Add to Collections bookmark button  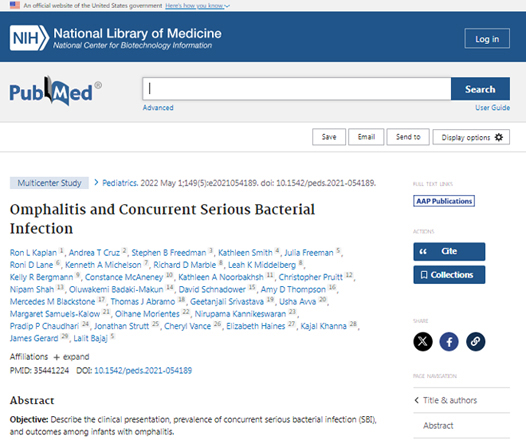point(449,275)
